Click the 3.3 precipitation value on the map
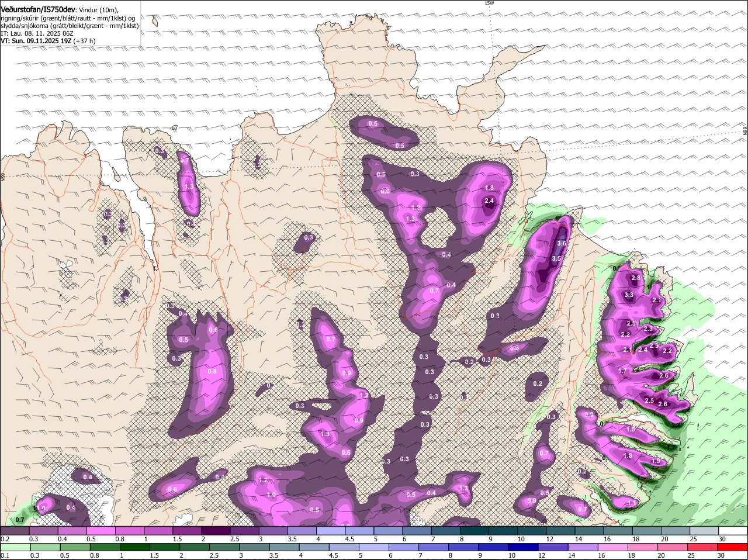Image resolution: width=748 pixels, height=560 pixels. tap(629, 295)
